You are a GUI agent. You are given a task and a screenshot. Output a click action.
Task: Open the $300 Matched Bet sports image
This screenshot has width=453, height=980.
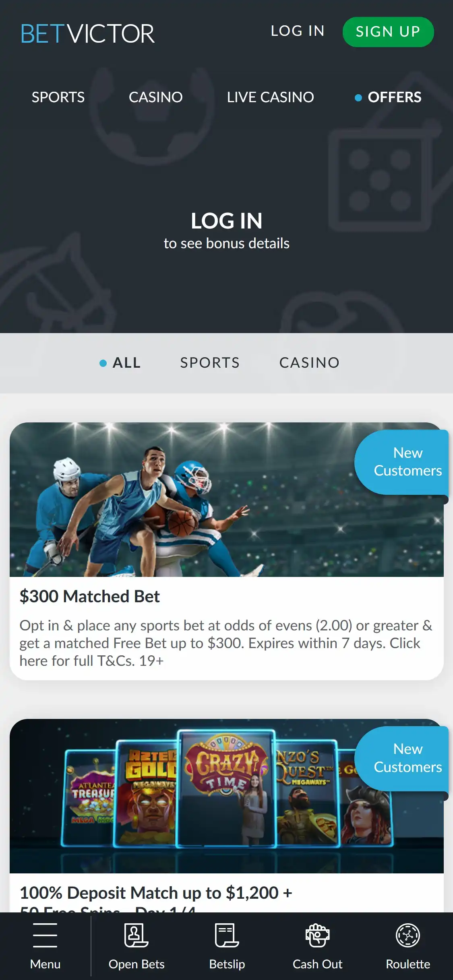[227, 500]
